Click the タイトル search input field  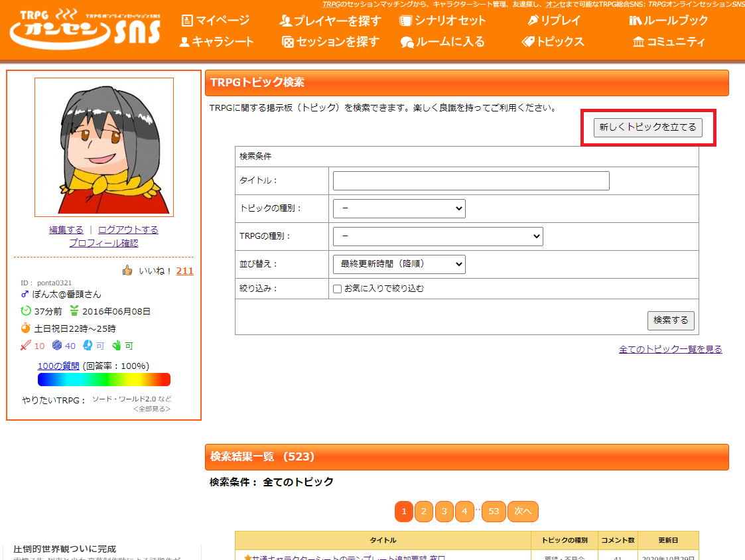471,180
